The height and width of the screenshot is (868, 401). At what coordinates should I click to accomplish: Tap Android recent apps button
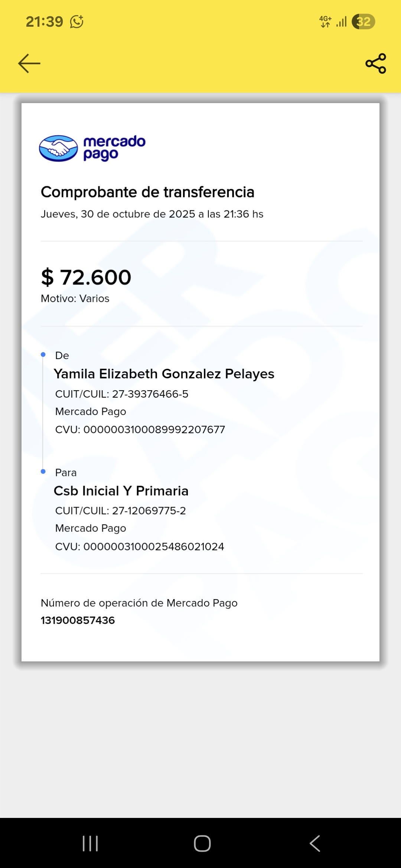pyautogui.click(x=90, y=843)
